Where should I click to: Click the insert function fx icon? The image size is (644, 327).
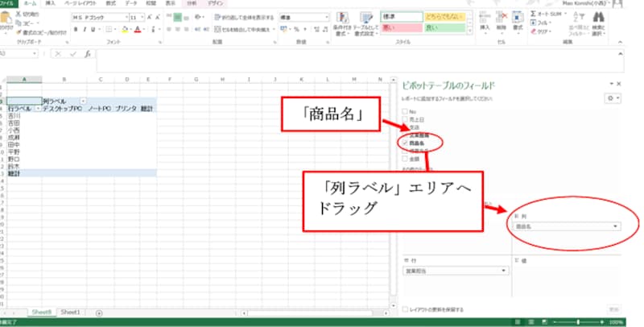[87, 55]
